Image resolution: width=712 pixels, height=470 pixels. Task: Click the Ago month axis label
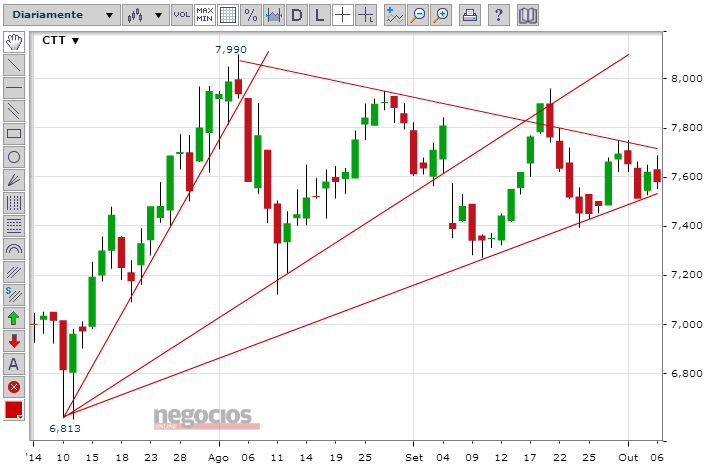(219, 458)
